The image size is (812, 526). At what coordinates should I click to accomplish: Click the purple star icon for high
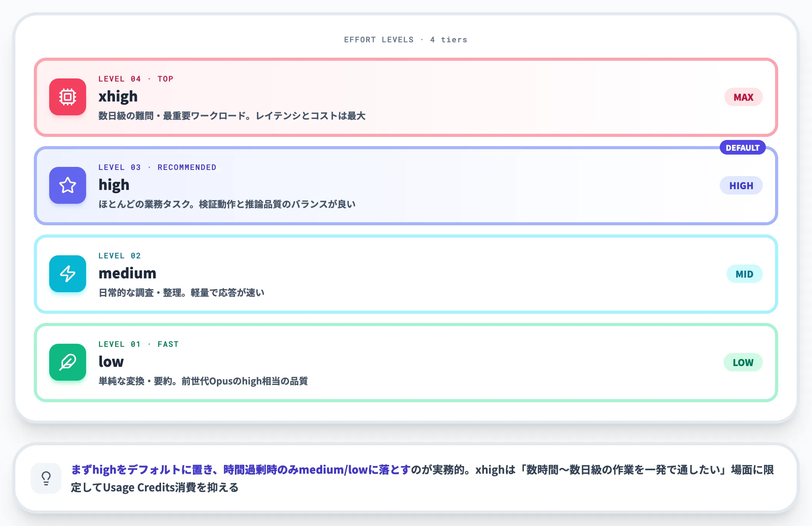point(68,185)
